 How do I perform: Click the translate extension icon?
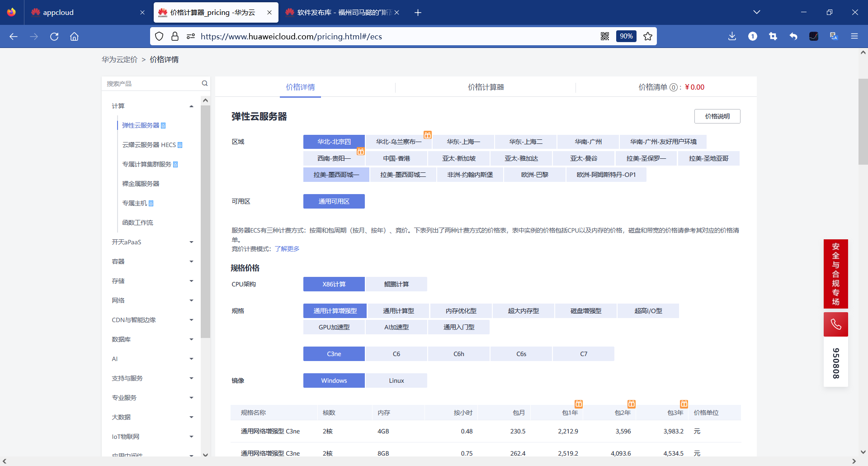tap(834, 36)
